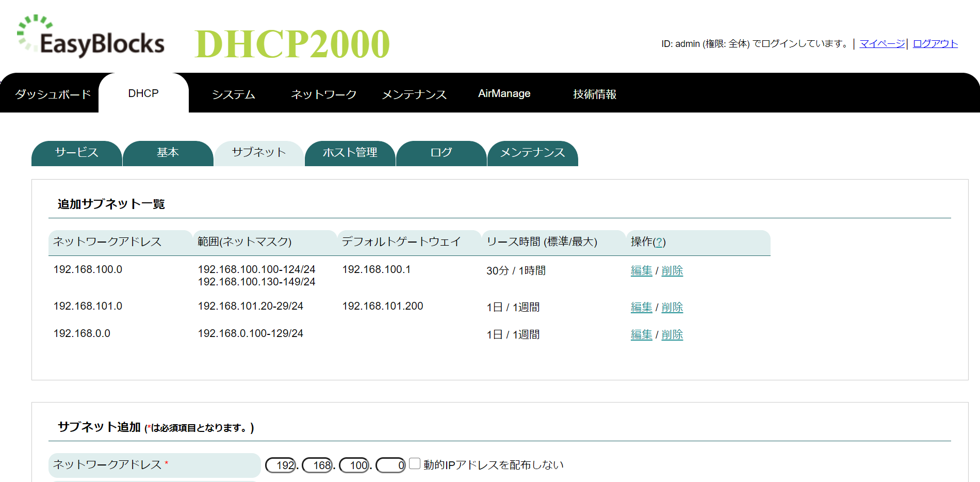Open the ダッシュボード main tab
Image resolution: width=980 pixels, height=482 pixels.
(x=53, y=94)
